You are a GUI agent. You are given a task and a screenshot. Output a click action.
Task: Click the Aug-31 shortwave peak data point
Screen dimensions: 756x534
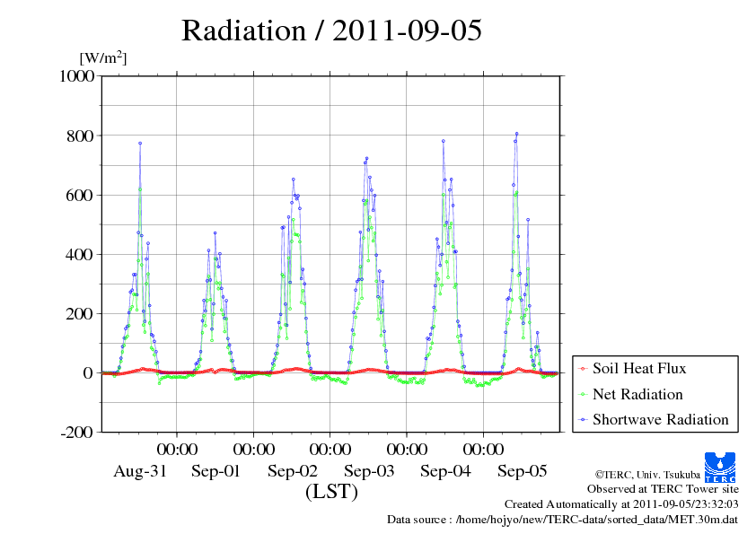140,143
